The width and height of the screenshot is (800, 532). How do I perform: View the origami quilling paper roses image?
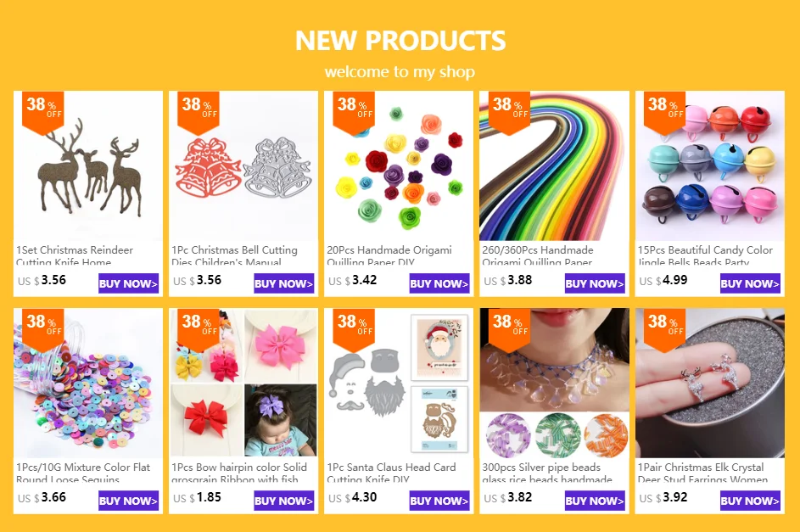point(399,165)
